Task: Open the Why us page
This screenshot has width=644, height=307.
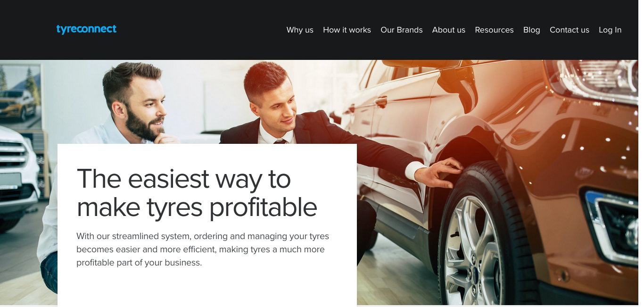Action: click(x=300, y=30)
